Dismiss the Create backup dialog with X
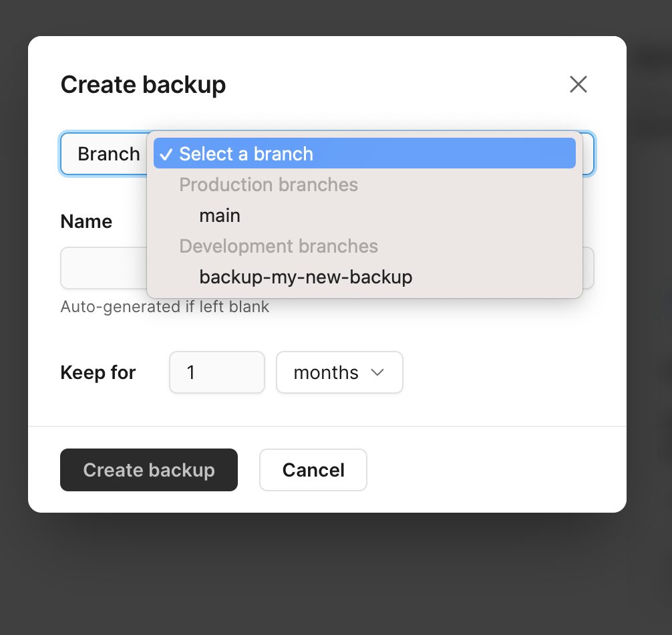The width and height of the screenshot is (672, 635). pos(578,84)
